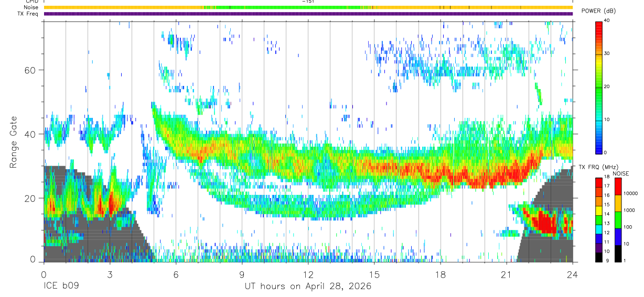Click the POWER scale value '30'
644x297 pixels.
coord(607,53)
